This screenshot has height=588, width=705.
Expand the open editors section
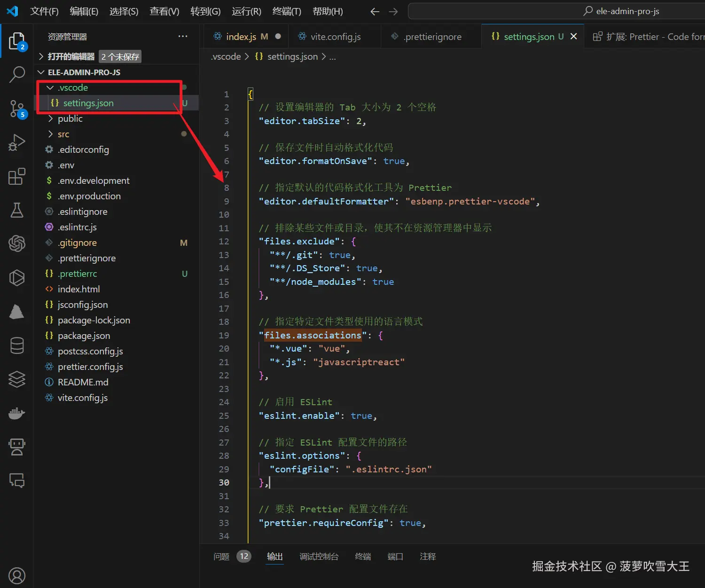[x=70, y=57]
